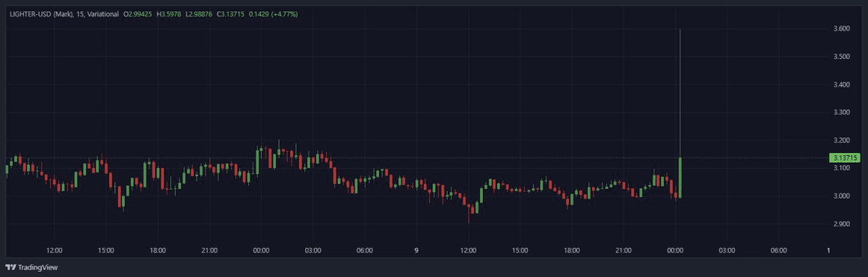
Task: Click the LIGHTER-USD (Mark) symbol title
Action: (x=41, y=14)
